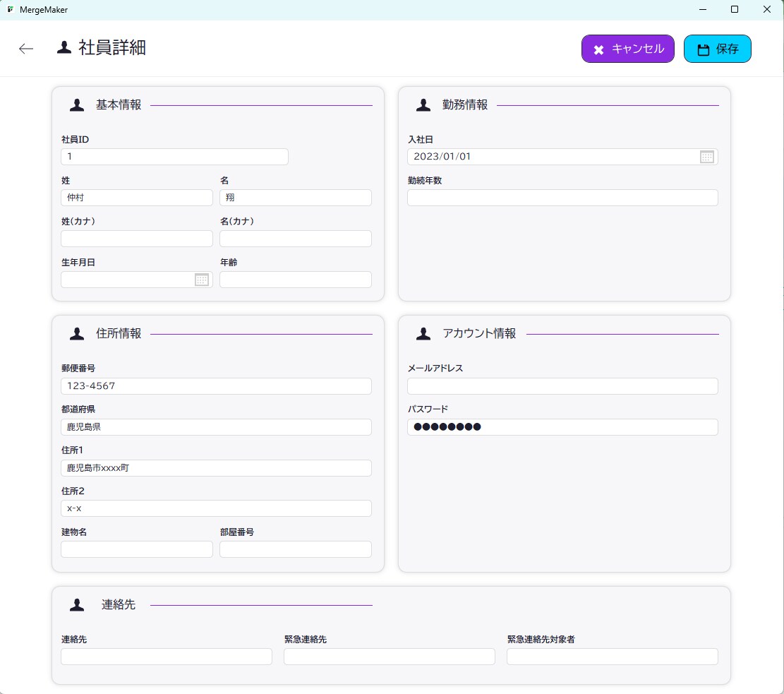Image resolution: width=784 pixels, height=694 pixels.
Task: Focus the 姓(カナ) input field
Action: point(136,239)
